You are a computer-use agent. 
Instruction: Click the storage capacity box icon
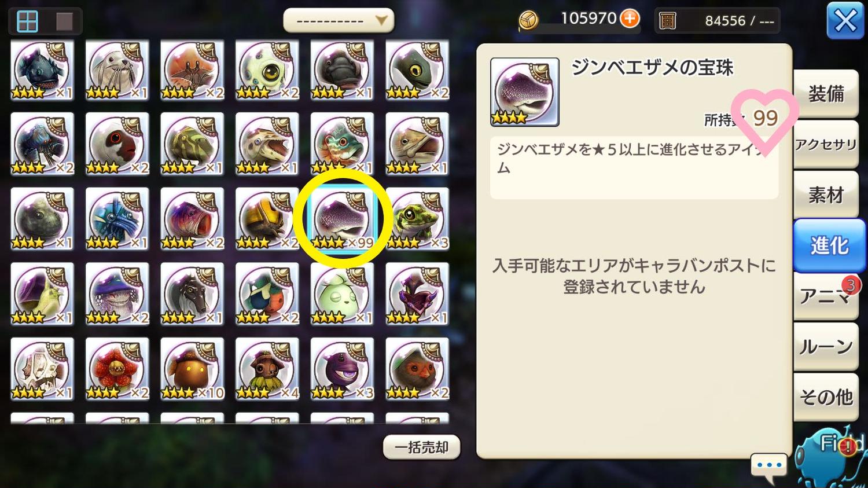pos(667,21)
